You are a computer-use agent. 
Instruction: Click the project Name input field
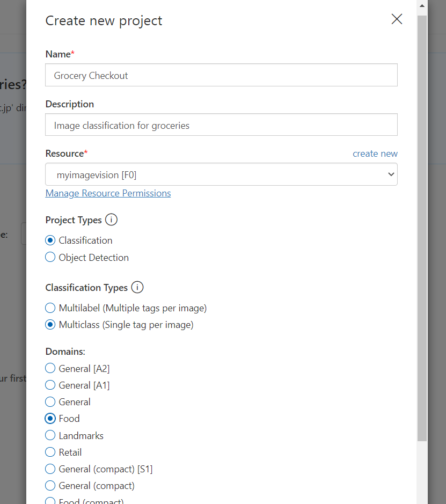coord(221,75)
